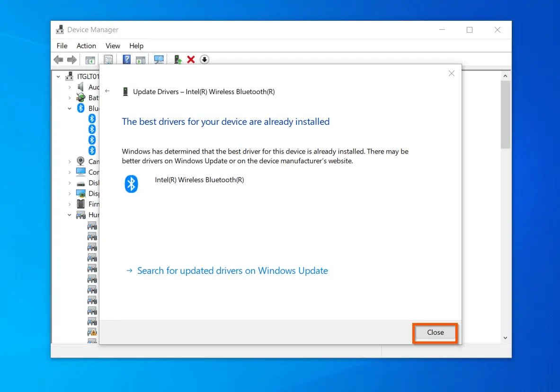Image resolution: width=560 pixels, height=392 pixels.
Task: Expand the Computer category chevron
Action: (x=70, y=172)
